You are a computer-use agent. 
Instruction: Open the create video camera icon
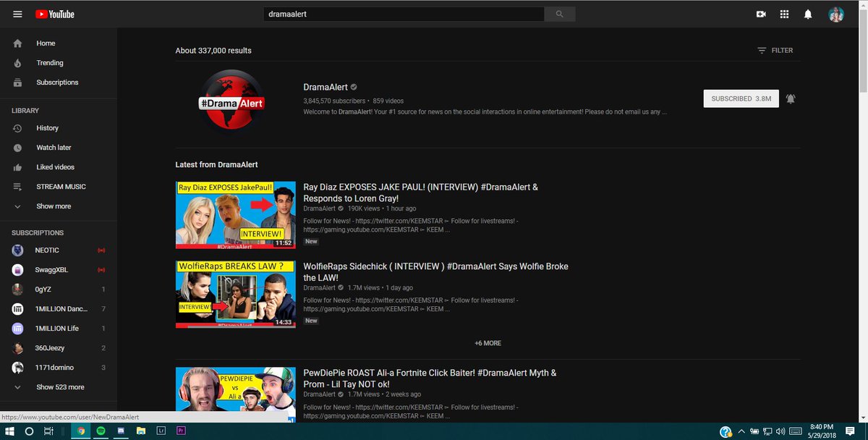click(x=761, y=14)
